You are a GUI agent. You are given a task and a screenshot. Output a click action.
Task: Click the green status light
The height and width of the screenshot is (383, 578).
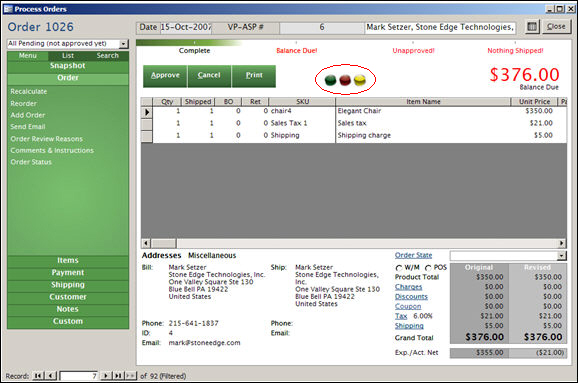tap(330, 80)
